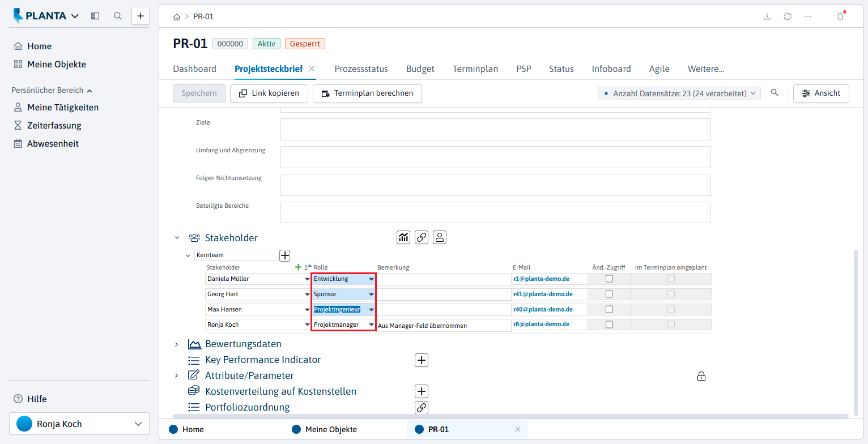
Task: Click the lock icon beside Attribute/Parameter
Action: click(x=701, y=376)
